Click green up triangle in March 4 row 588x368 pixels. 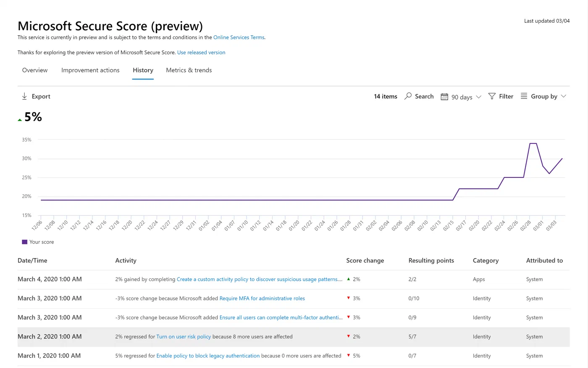coord(348,279)
